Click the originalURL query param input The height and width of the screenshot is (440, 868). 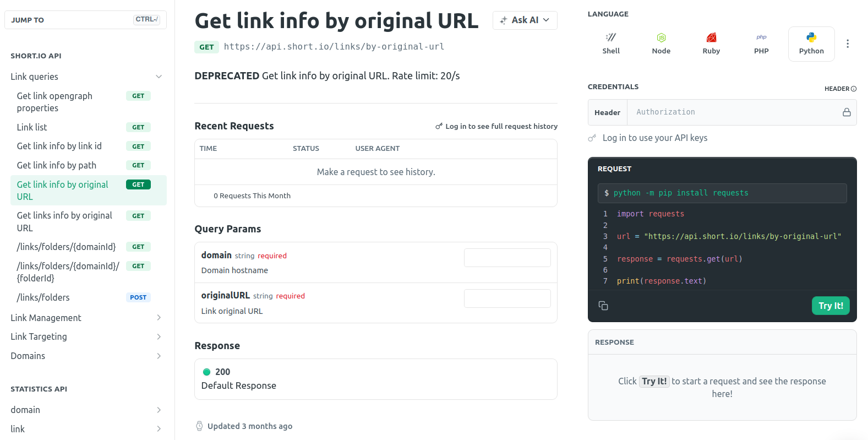point(507,298)
